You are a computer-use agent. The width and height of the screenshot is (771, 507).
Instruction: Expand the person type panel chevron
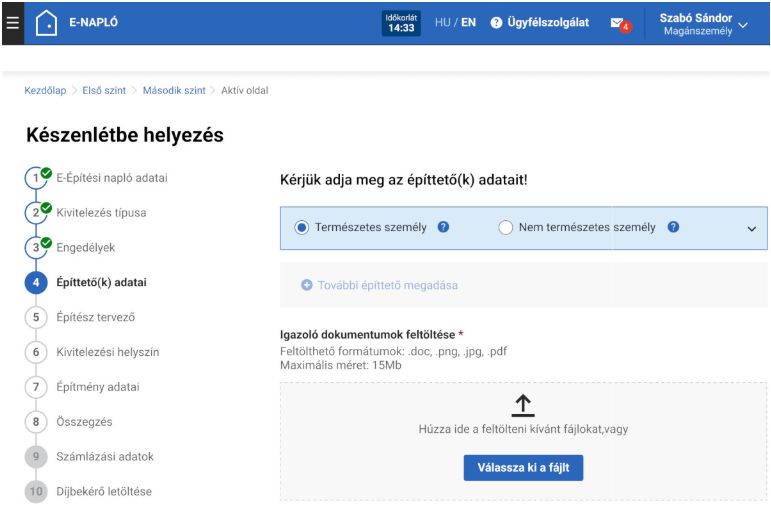752,228
